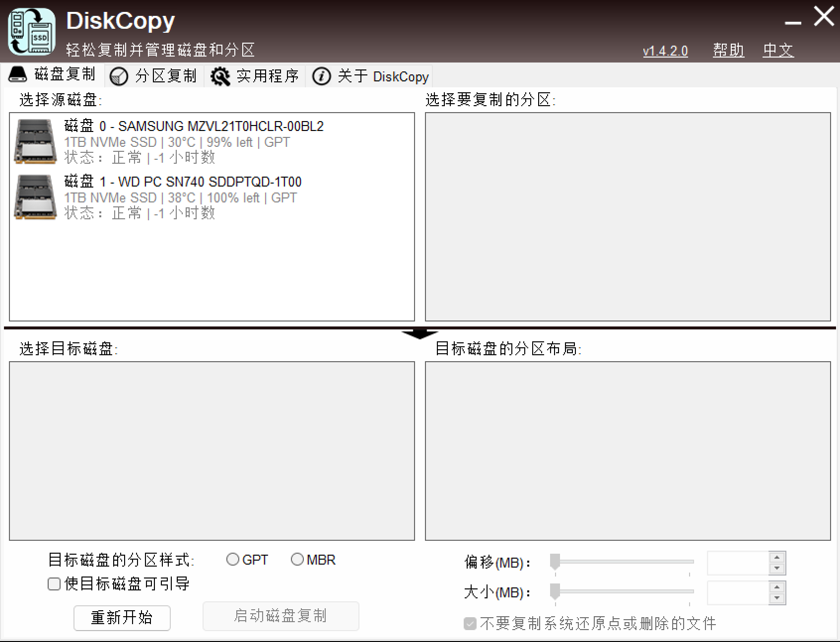Click the DiskCopy app logo icon
The image size is (840, 642).
tap(32, 31)
